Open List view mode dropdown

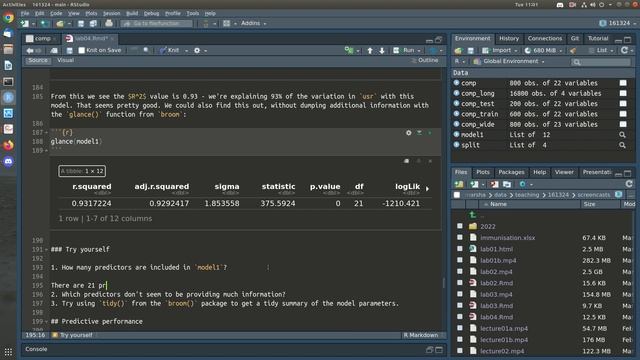[x=602, y=50]
